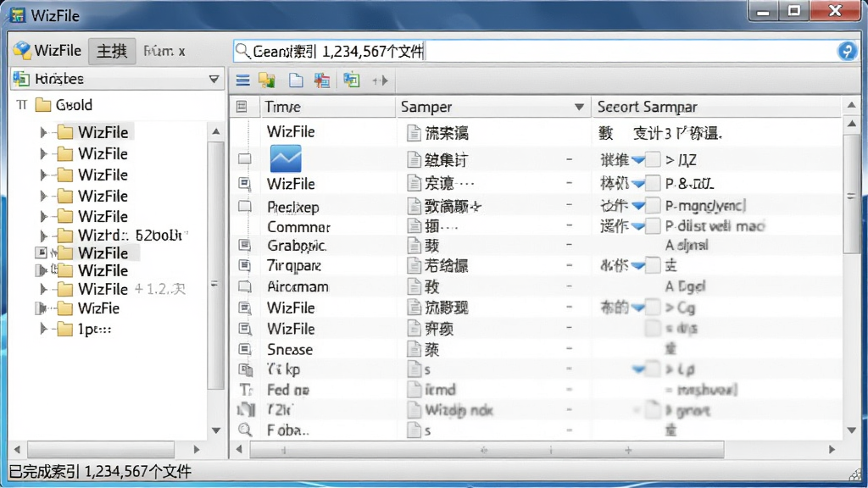Sort by the Timve column header
This screenshot has height=488, width=868.
[x=328, y=107]
